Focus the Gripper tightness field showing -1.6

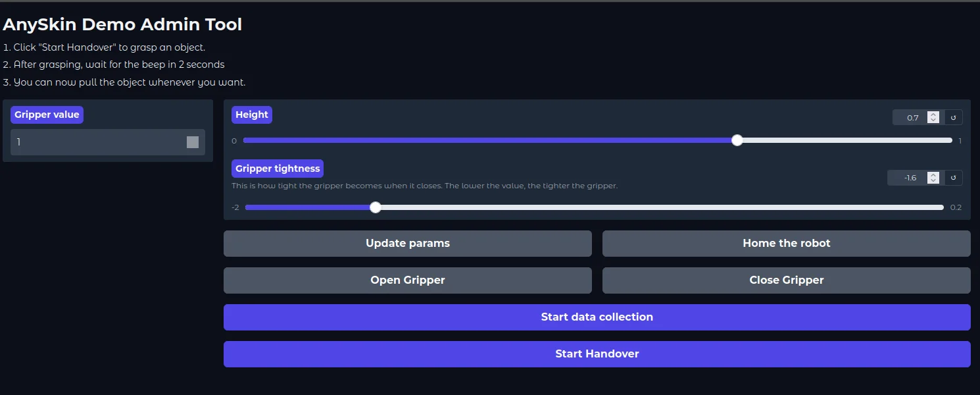pyautogui.click(x=908, y=178)
